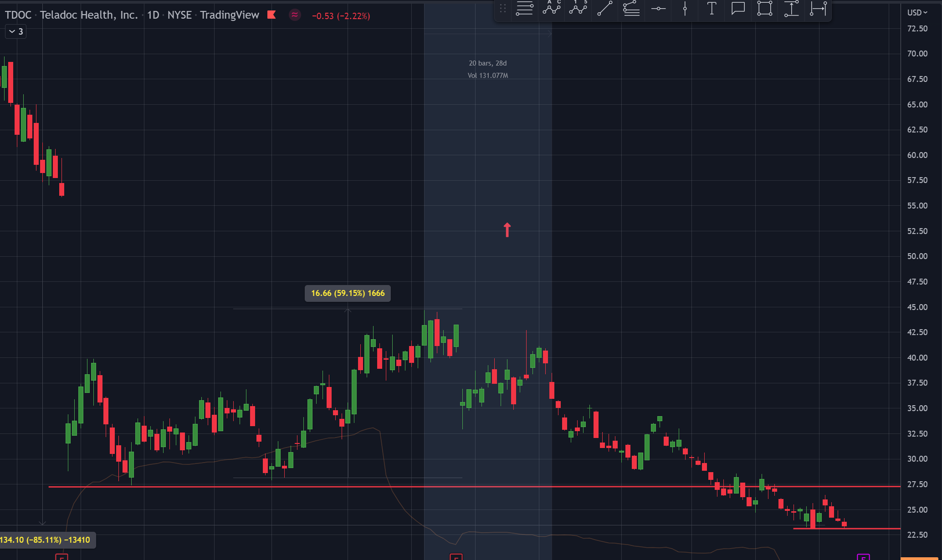942x560 pixels.
Task: Grab the drawing toolbar drag handle
Action: pos(503,8)
